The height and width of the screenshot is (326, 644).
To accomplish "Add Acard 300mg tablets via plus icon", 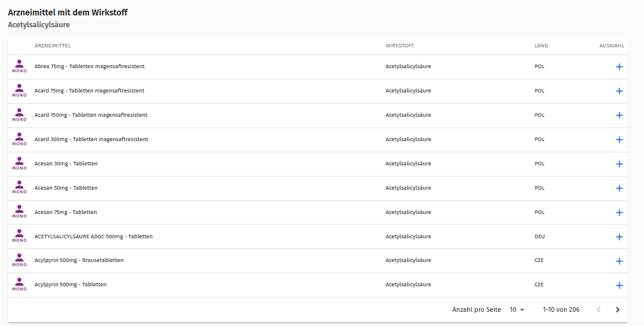I will pos(619,140).
